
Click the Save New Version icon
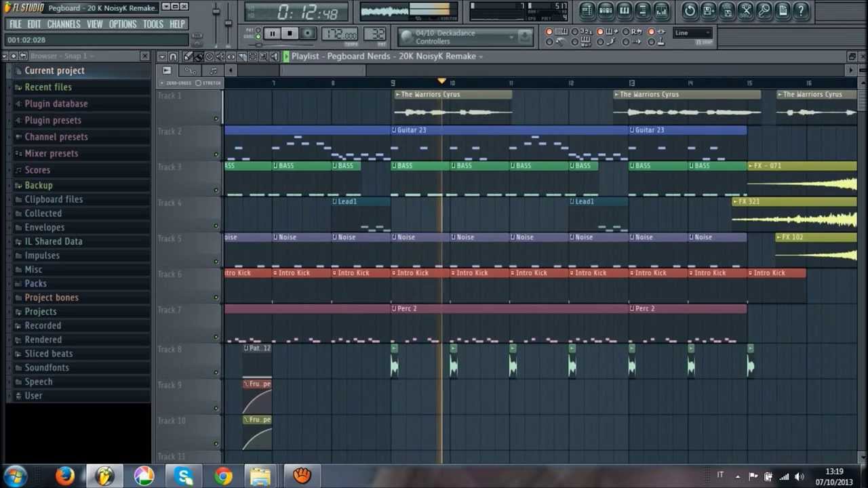click(708, 11)
